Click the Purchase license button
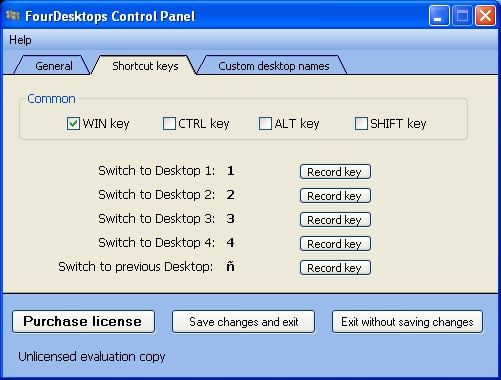Image resolution: width=501 pixels, height=380 pixels. click(x=83, y=322)
